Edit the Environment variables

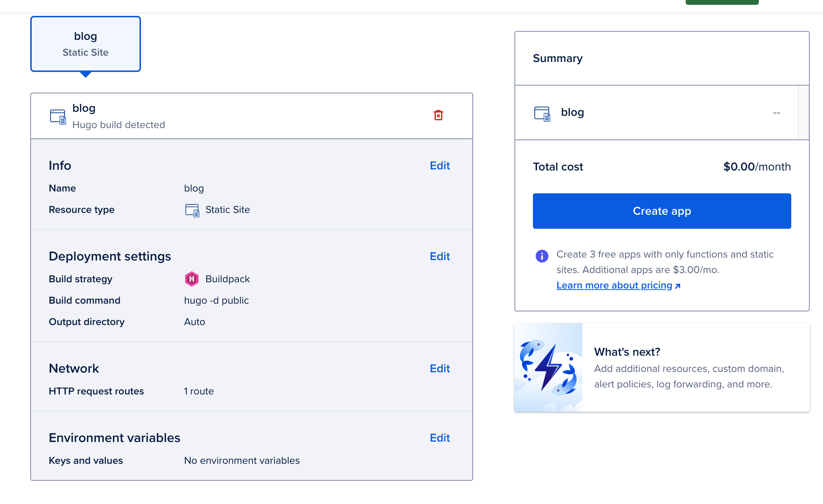440,438
